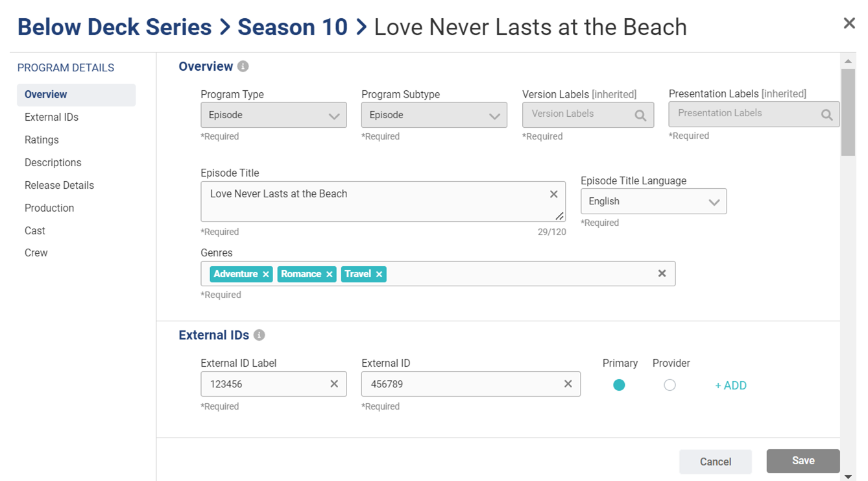Remove the Travel genre tag
Image resolution: width=868 pixels, height=481 pixels.
click(380, 275)
